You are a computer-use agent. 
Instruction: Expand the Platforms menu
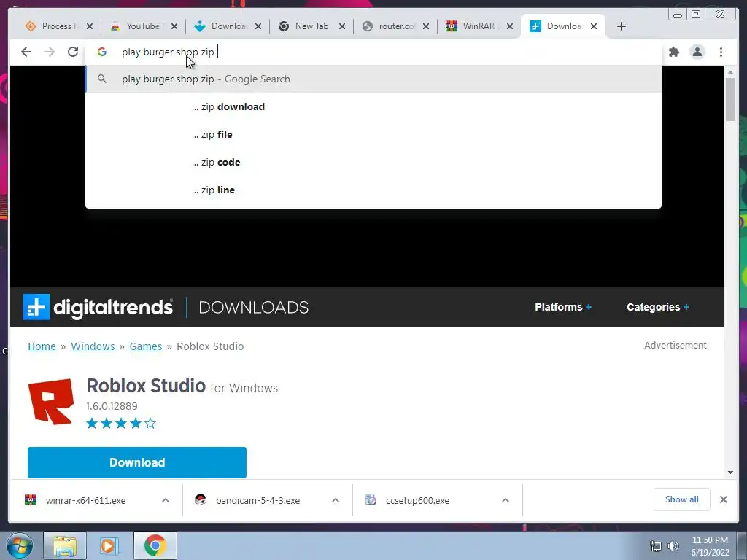point(563,307)
